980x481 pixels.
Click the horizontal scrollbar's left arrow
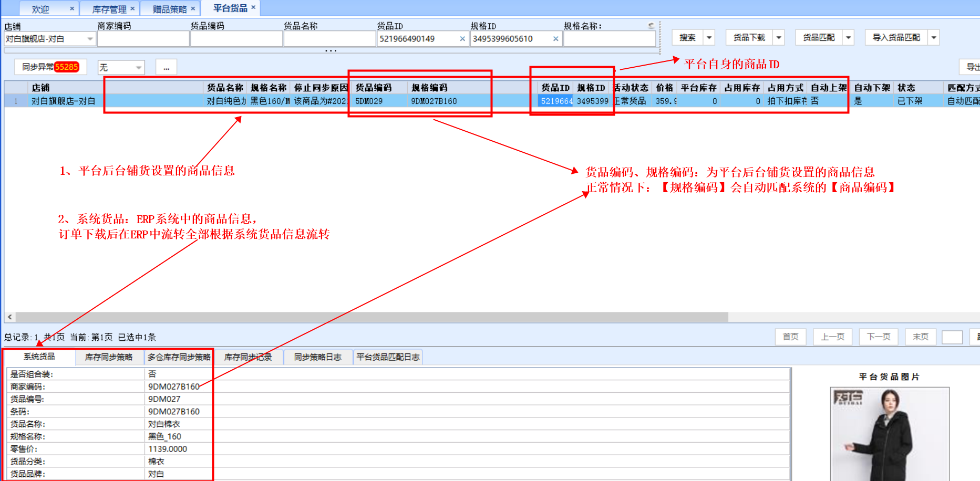click(x=9, y=317)
